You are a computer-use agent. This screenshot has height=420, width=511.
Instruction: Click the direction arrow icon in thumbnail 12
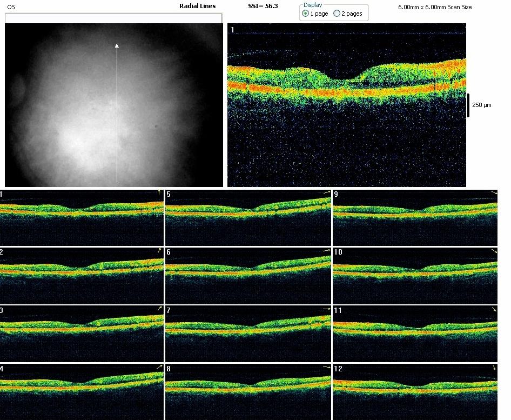(x=494, y=367)
